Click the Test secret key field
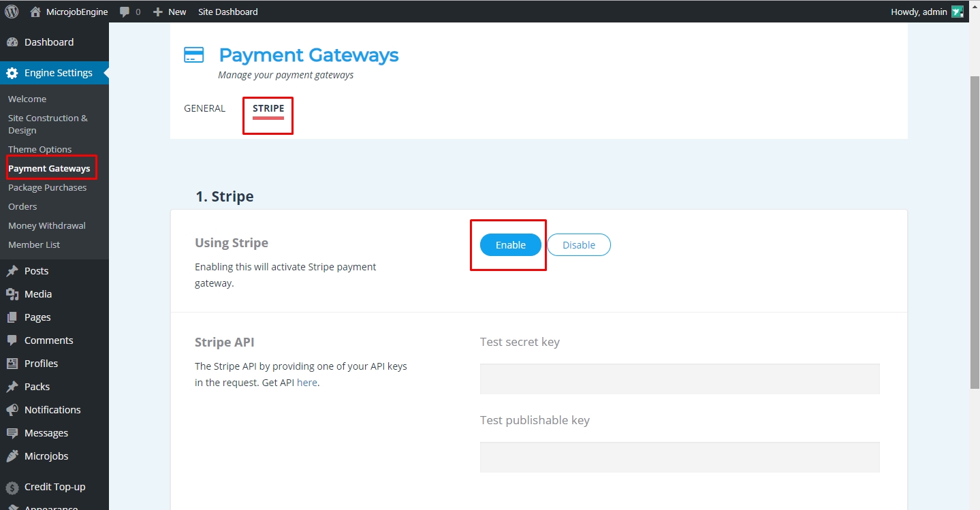 click(679, 379)
